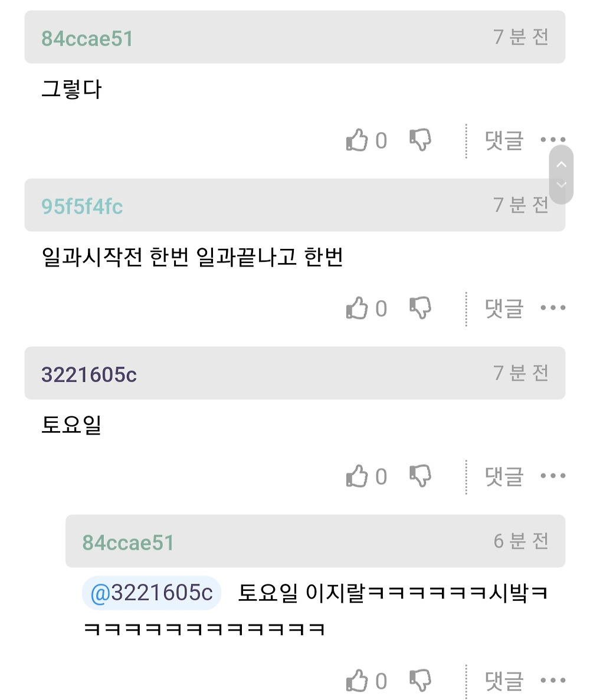Reply via 댓글 under 토요일 comment
Screen dimensions: 590x700
(504, 476)
